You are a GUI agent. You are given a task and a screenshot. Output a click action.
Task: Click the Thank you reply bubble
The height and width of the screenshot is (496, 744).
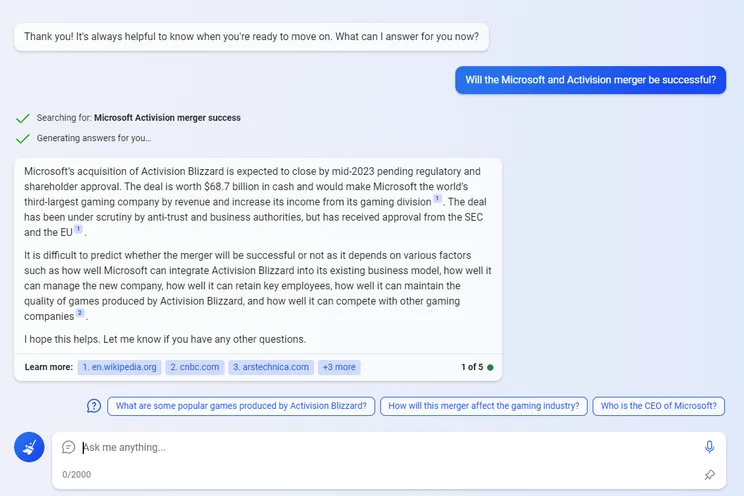pyautogui.click(x=251, y=37)
